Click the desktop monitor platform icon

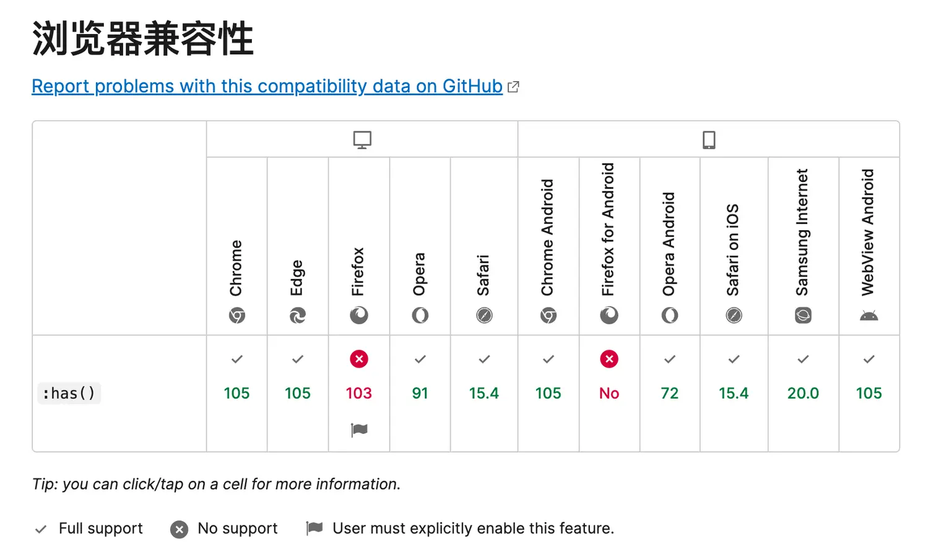[362, 140]
